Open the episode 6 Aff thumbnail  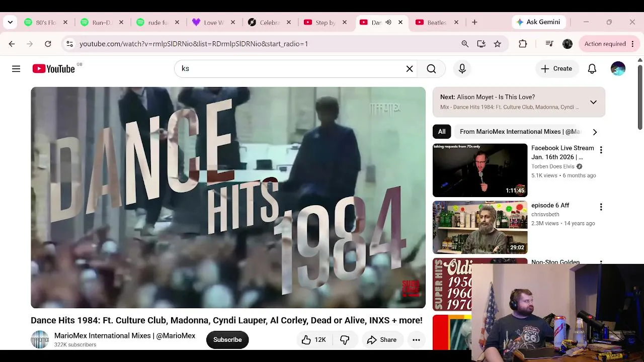coord(480,227)
